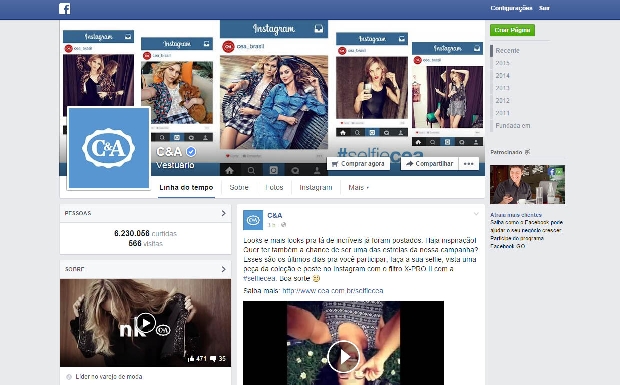Jump to Fundado em in timeline
Screen dimensions: 620x385
pos(512,126)
